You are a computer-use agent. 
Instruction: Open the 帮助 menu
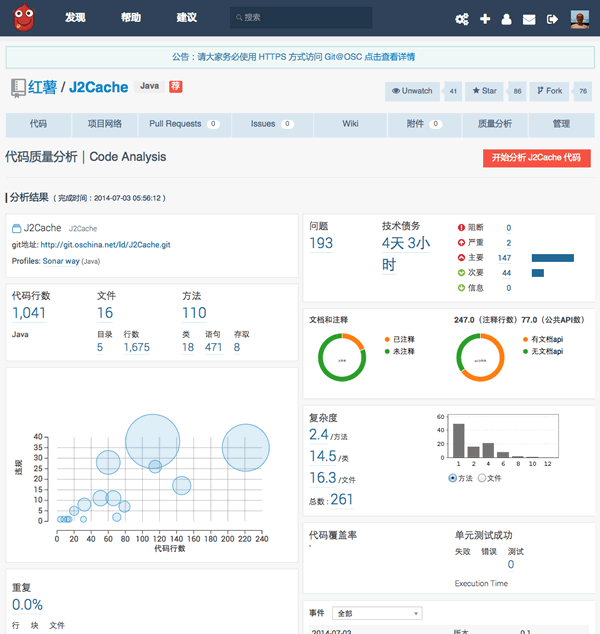pos(131,17)
